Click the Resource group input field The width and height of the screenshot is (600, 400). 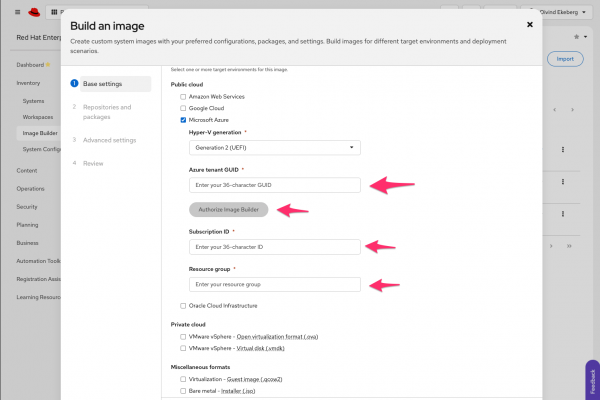(274, 285)
